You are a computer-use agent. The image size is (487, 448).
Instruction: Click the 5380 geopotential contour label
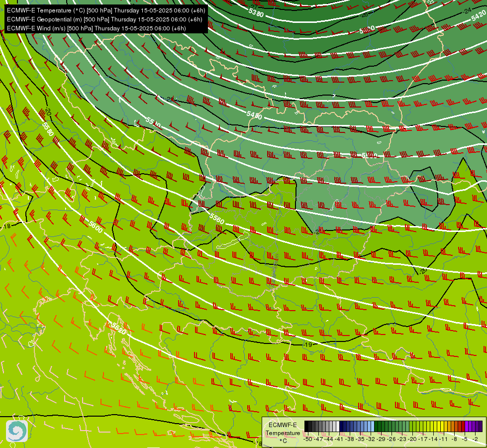coord(256,12)
